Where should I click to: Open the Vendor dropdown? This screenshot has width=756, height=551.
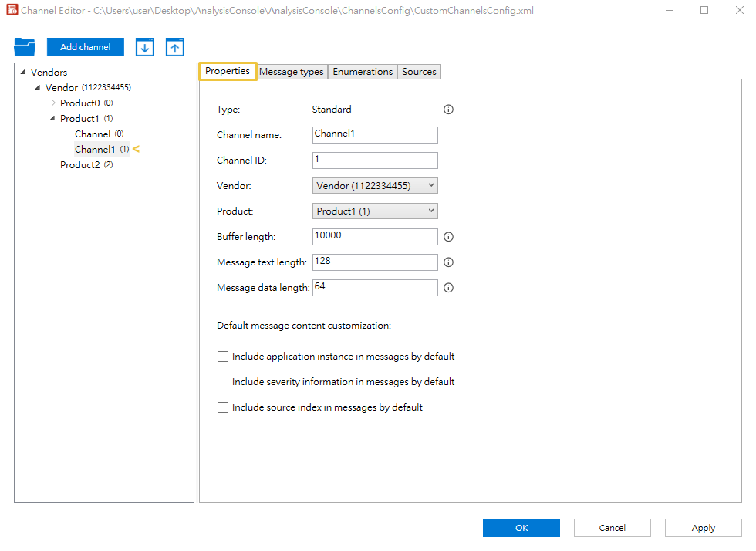pyautogui.click(x=375, y=186)
